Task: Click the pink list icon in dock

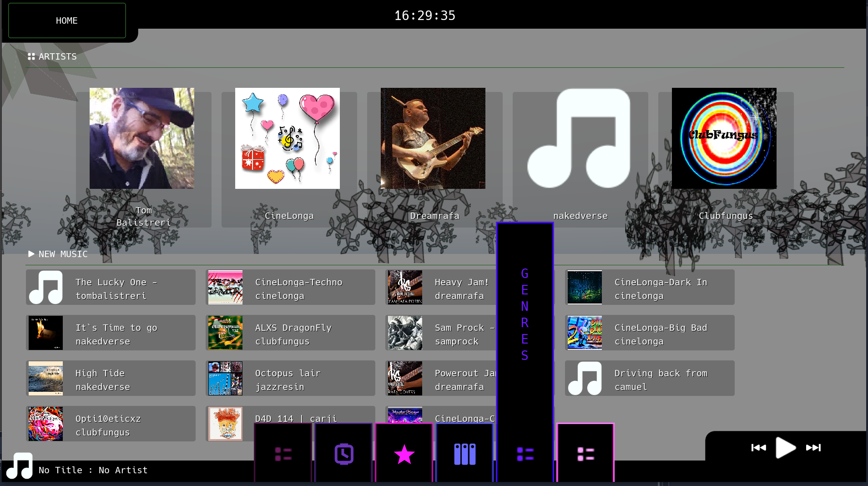Action: 585,454
